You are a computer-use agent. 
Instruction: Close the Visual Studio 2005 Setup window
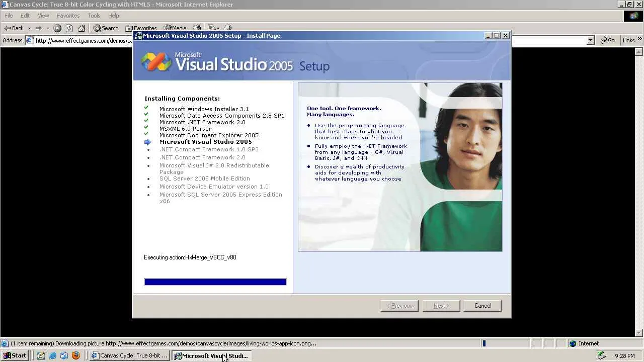[506, 36]
